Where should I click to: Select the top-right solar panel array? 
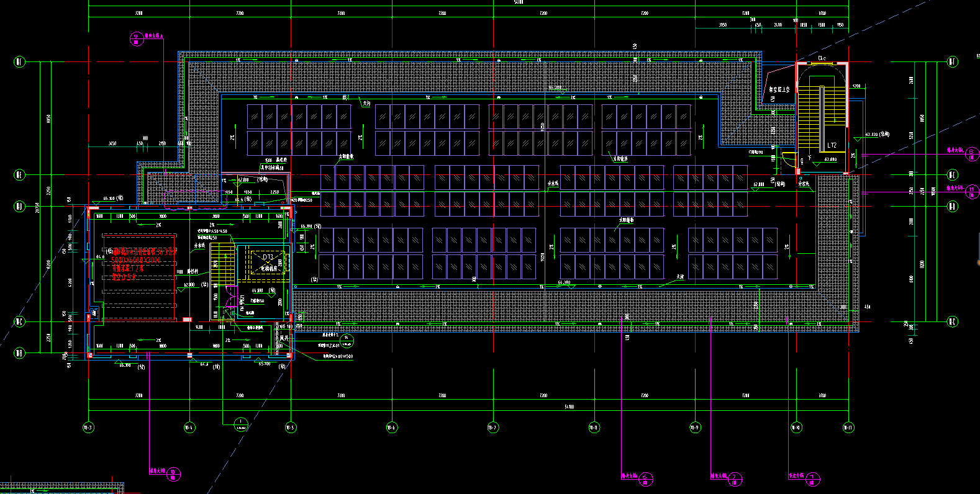646,130
